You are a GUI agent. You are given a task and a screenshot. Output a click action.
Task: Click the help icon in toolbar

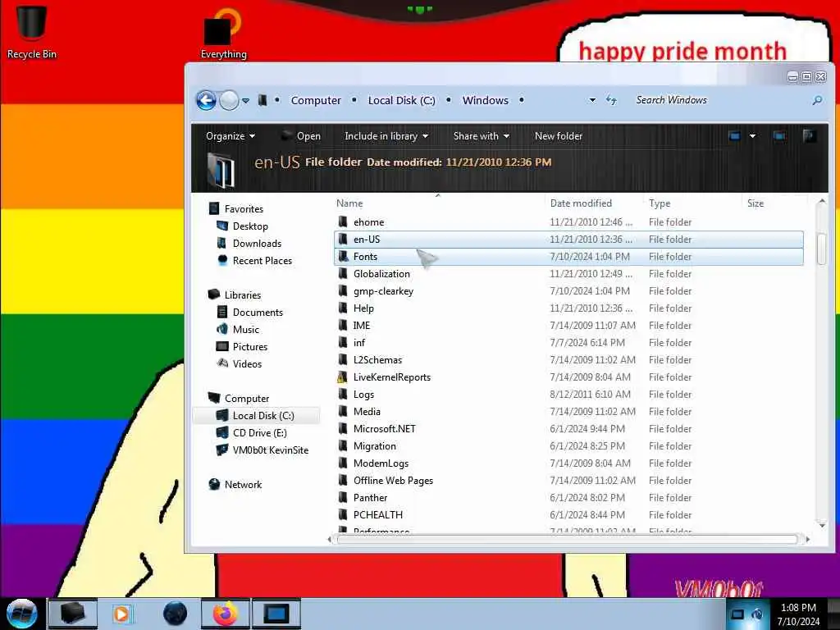pyautogui.click(x=810, y=136)
